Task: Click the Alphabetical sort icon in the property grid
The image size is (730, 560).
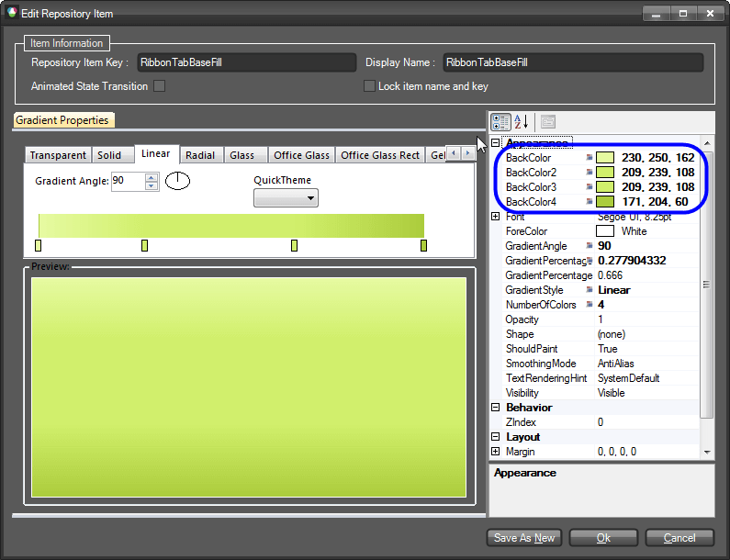Action: (x=522, y=122)
